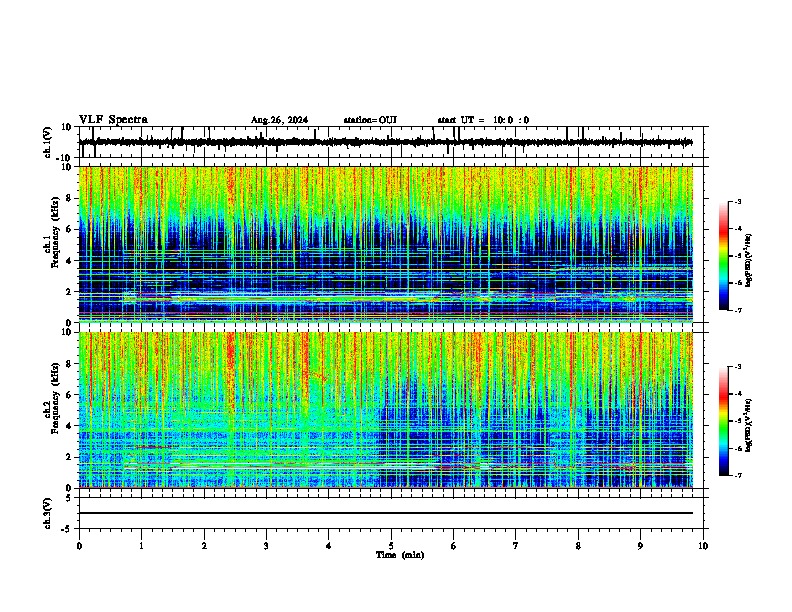Click the "Time (min)" axis label
This screenshot has width=792, height=612.
point(400,555)
